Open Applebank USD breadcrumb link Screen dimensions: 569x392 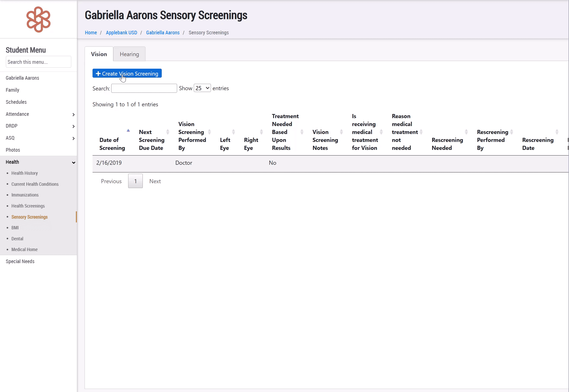[121, 33]
